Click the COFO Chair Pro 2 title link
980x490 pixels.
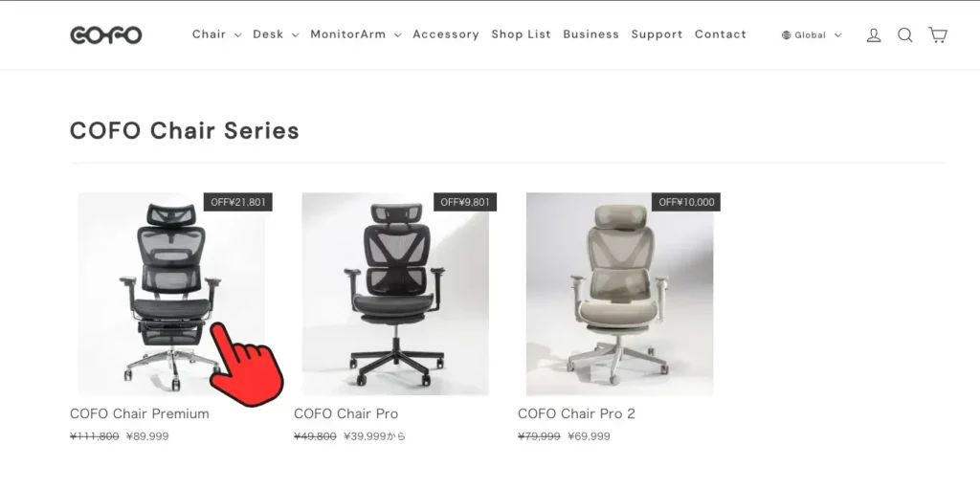click(x=576, y=413)
